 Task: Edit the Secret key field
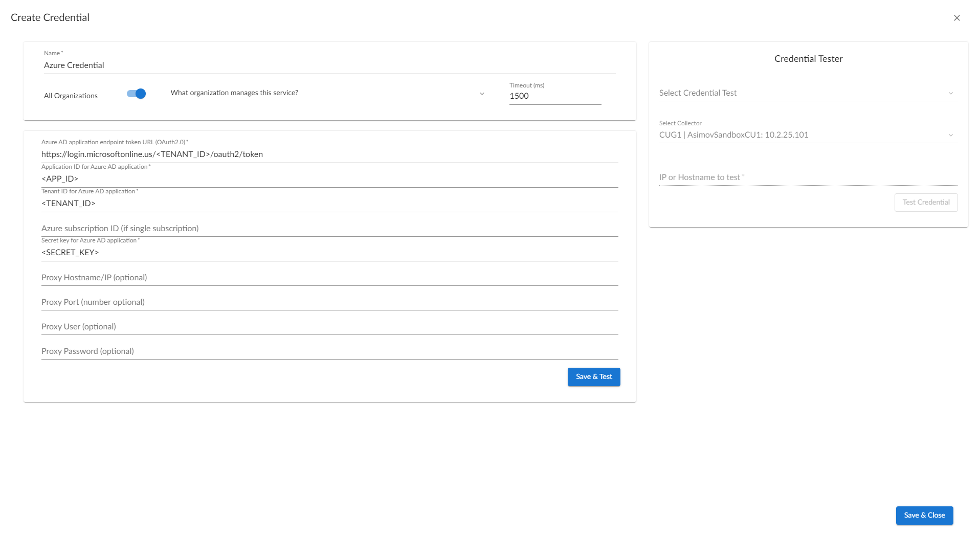pos(329,253)
